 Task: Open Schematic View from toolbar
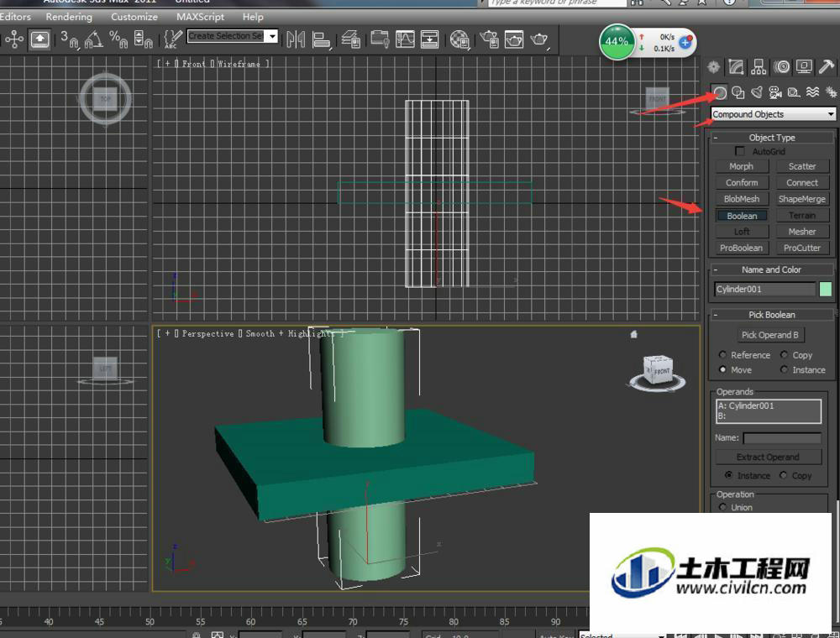click(429, 39)
